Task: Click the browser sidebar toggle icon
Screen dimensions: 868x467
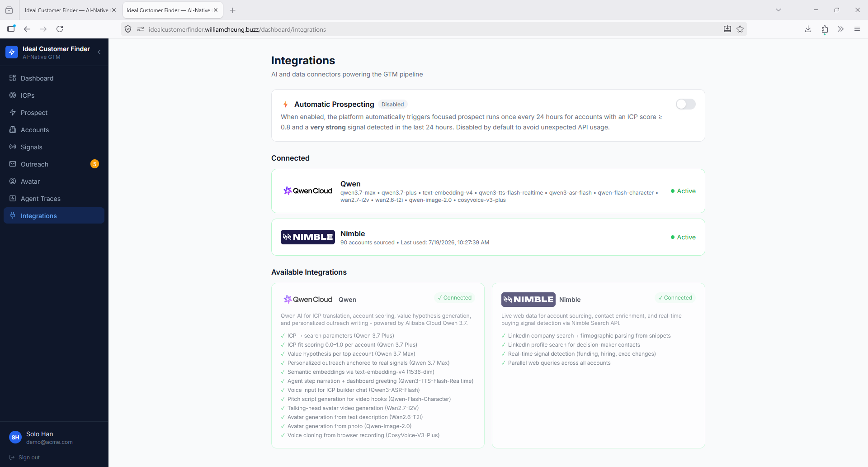Action: click(x=11, y=29)
